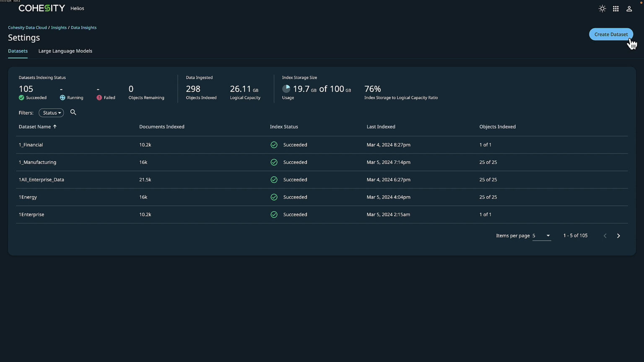This screenshot has width=644, height=362.
Task: Click the Failed status icon in indexing summary
Action: tap(99, 97)
